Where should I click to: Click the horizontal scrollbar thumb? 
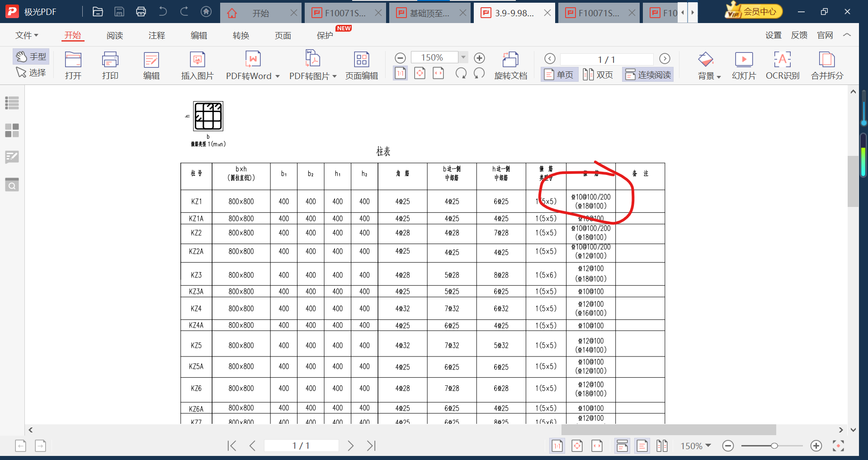click(669, 430)
